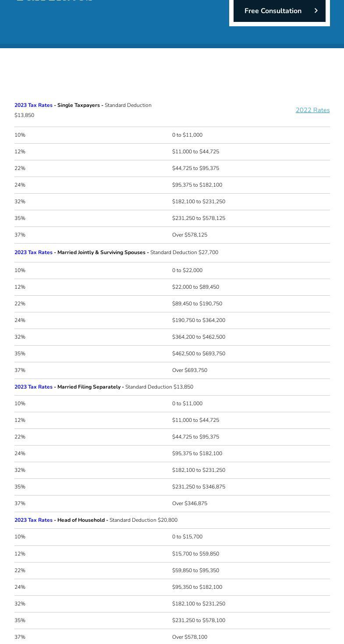Click 2023 Tax Rates link for Head of Household
344x644 pixels.
click(33, 520)
